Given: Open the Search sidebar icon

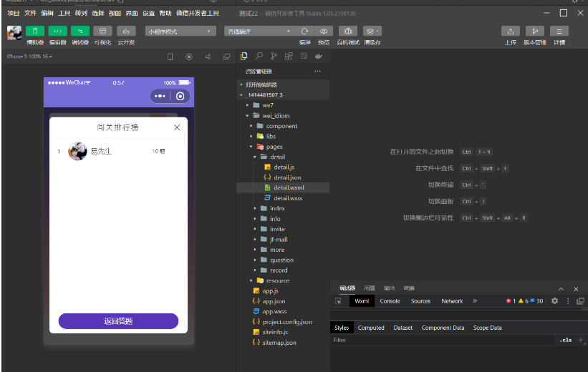Looking at the screenshot, I should coord(259,57).
